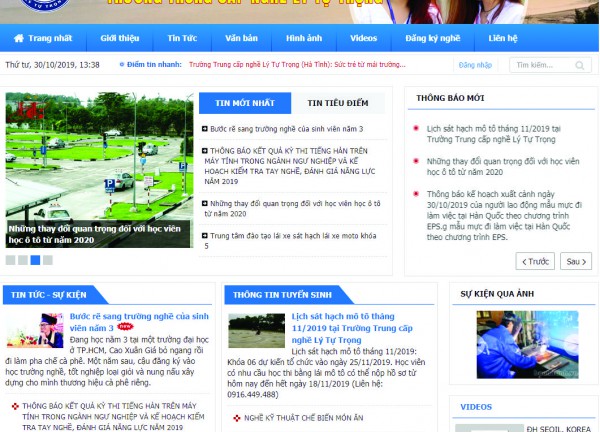Open 'THÔNG BÁO KẾT QUẢ KỲ THI TIẾNG HÀN' in Tin mới nhất list
This screenshot has height=432, width=600.
(290, 166)
